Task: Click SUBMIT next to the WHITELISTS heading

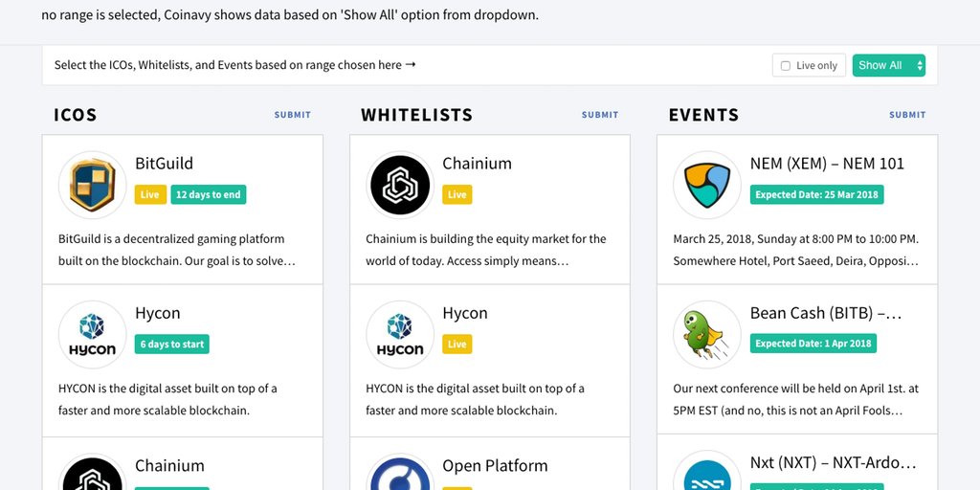Action: point(600,115)
